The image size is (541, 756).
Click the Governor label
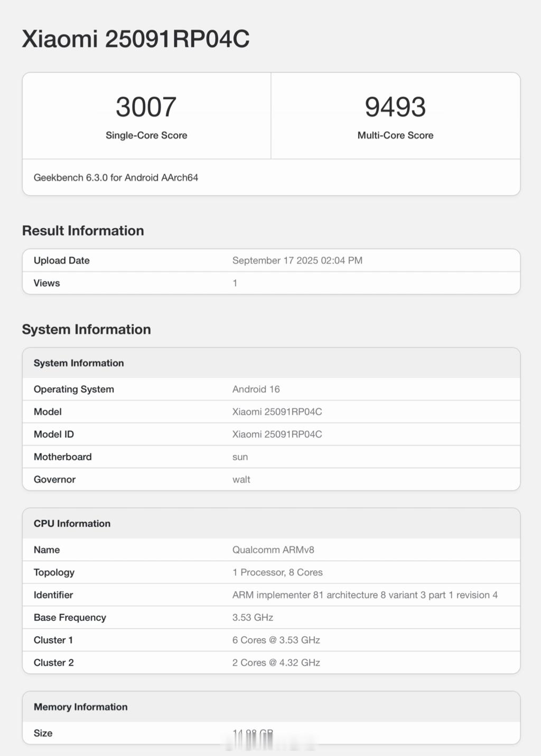(x=54, y=479)
